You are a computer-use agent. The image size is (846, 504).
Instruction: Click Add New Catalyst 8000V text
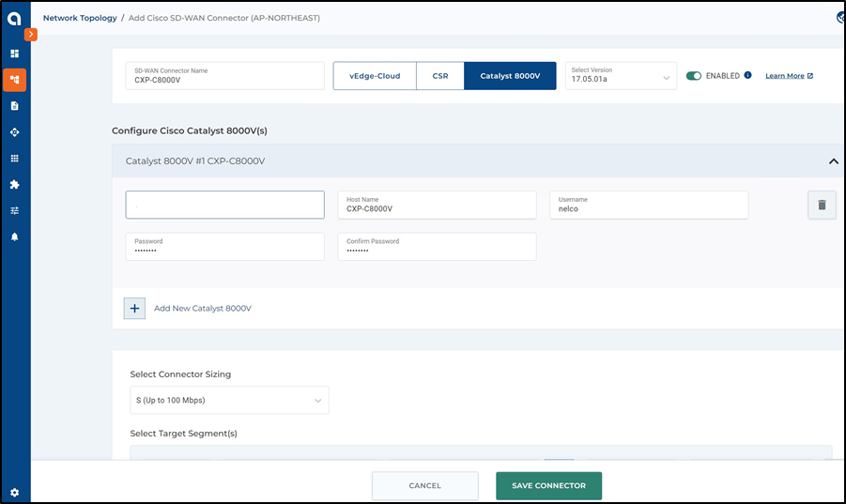tap(203, 309)
